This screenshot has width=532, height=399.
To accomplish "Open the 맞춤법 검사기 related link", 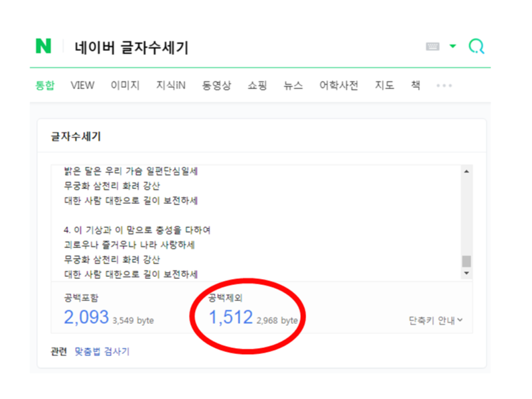I will click(102, 351).
